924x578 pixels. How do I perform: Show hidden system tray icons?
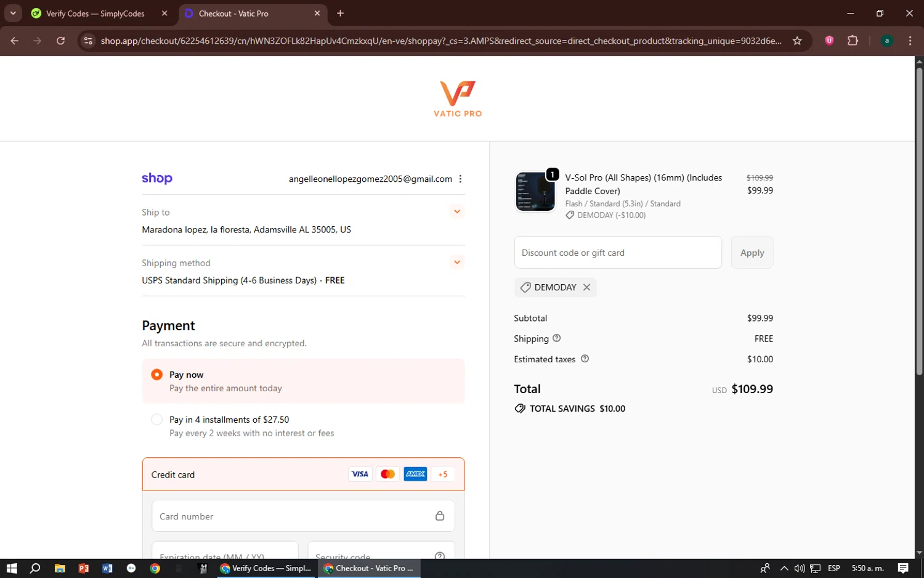[x=784, y=568]
